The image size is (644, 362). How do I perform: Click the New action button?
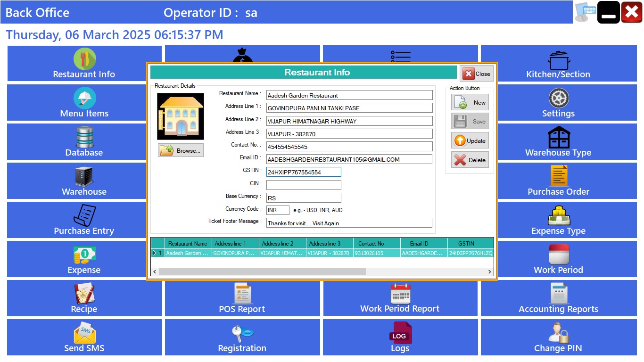470,102
